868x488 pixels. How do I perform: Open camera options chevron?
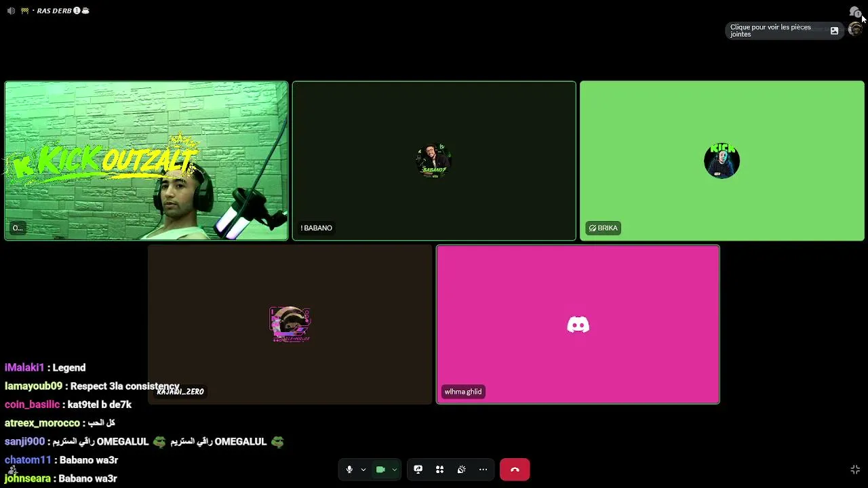[394, 469]
